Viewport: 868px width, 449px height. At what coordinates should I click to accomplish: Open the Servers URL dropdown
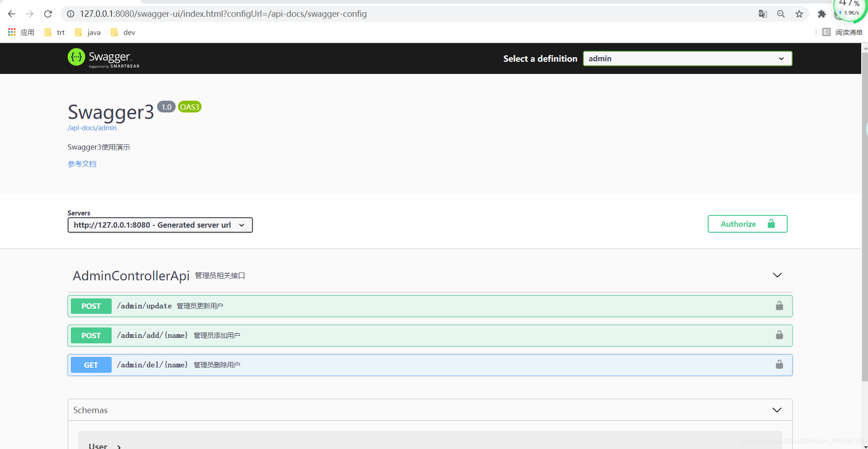[159, 224]
